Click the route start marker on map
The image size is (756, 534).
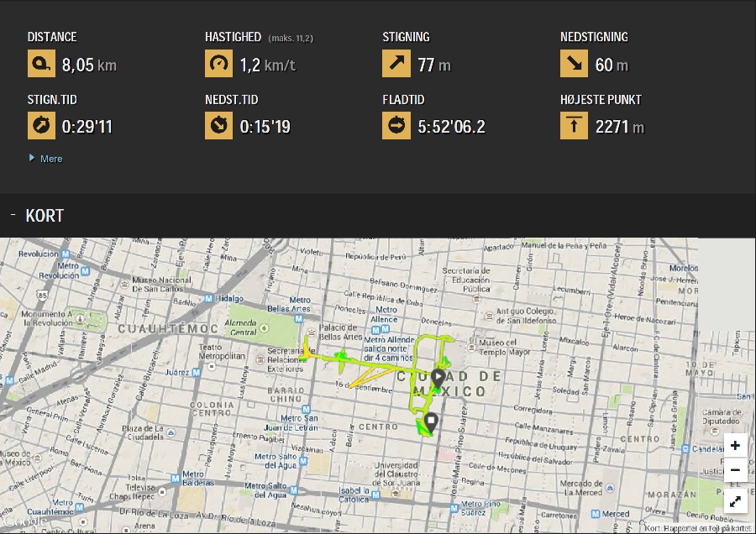point(438,380)
